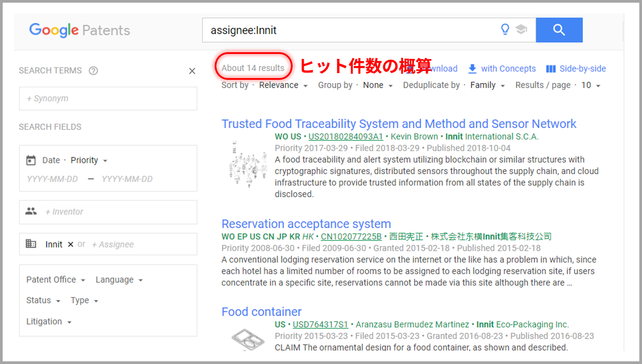Click Innit Eco-Packaging Inc. assignee text

[x=523, y=324]
